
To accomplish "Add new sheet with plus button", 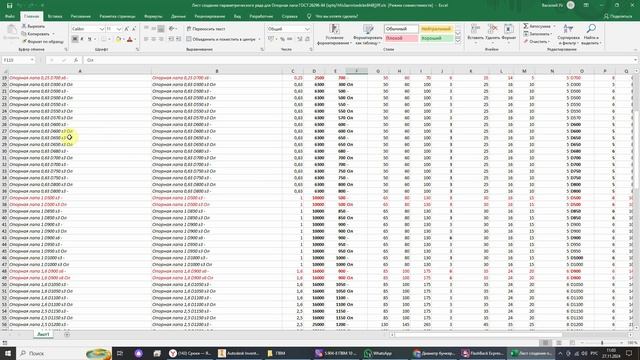I will 67,334.
